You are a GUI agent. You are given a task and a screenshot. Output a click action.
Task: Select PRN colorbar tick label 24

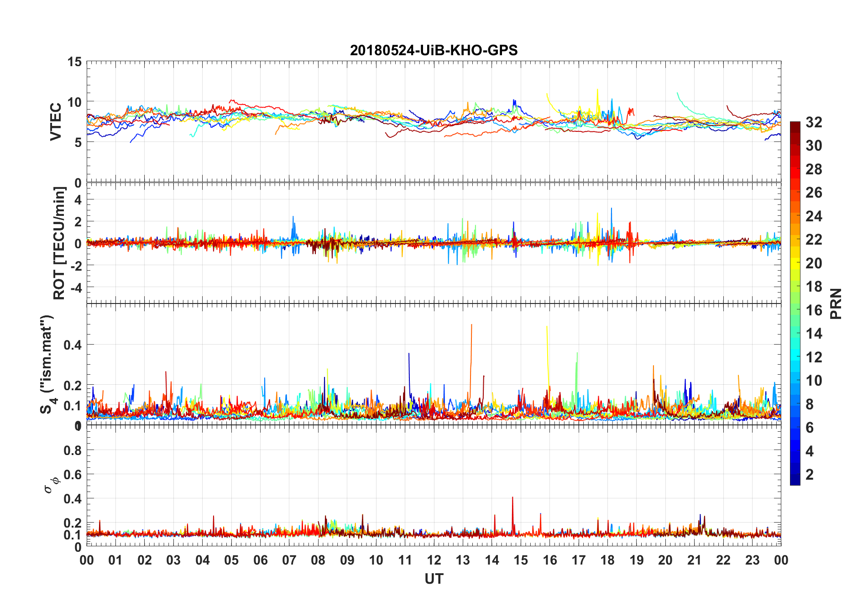coord(814,216)
